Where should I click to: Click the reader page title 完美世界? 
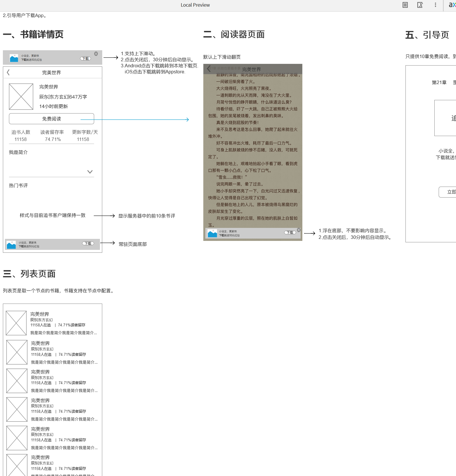click(x=251, y=69)
